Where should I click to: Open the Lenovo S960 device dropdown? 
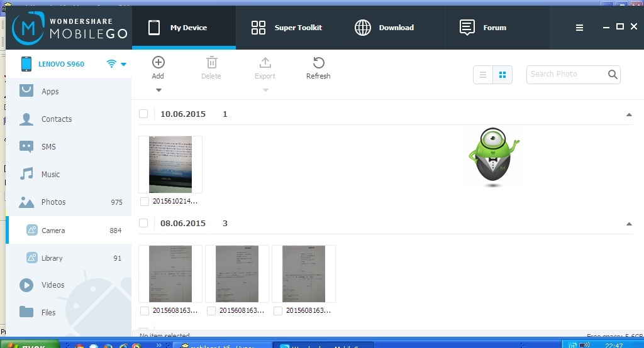click(124, 64)
